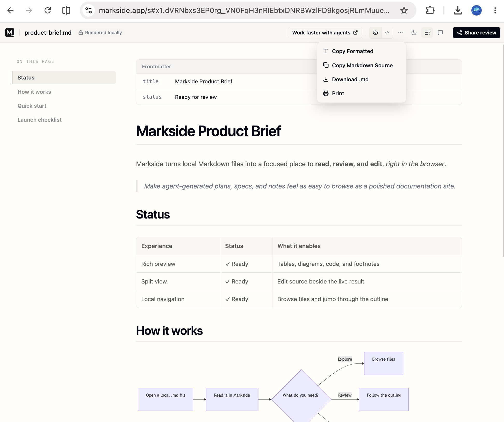Click the Markside M logo icon
This screenshot has height=422, width=504.
pos(10,33)
